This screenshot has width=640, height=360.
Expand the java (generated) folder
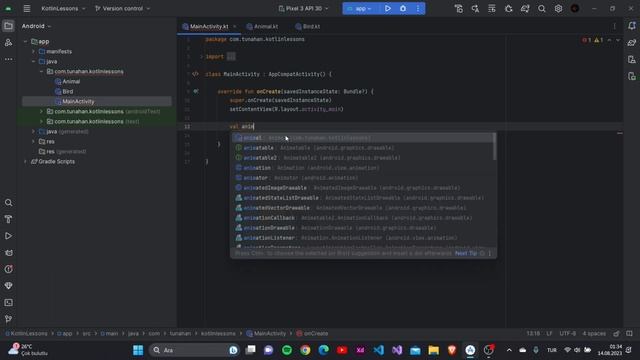(33, 131)
